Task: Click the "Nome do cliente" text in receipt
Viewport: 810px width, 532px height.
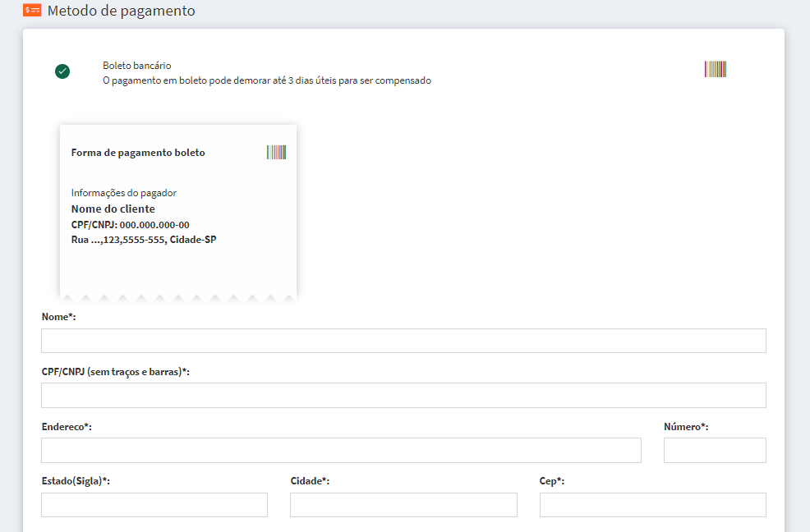Action: pyautogui.click(x=113, y=209)
